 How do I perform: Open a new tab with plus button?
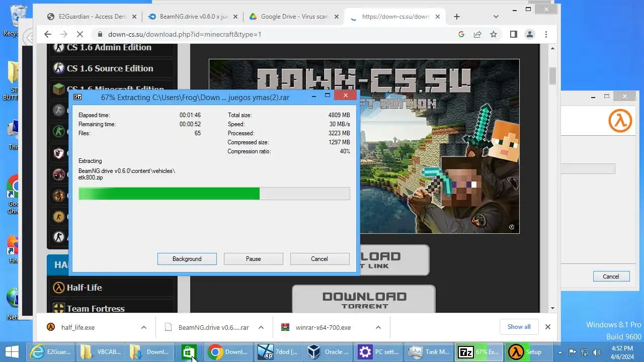point(456,17)
